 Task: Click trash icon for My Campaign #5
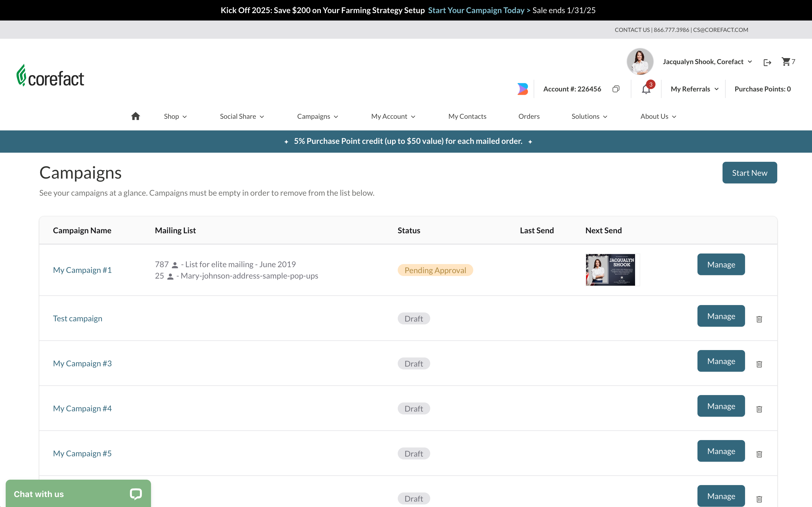click(759, 454)
